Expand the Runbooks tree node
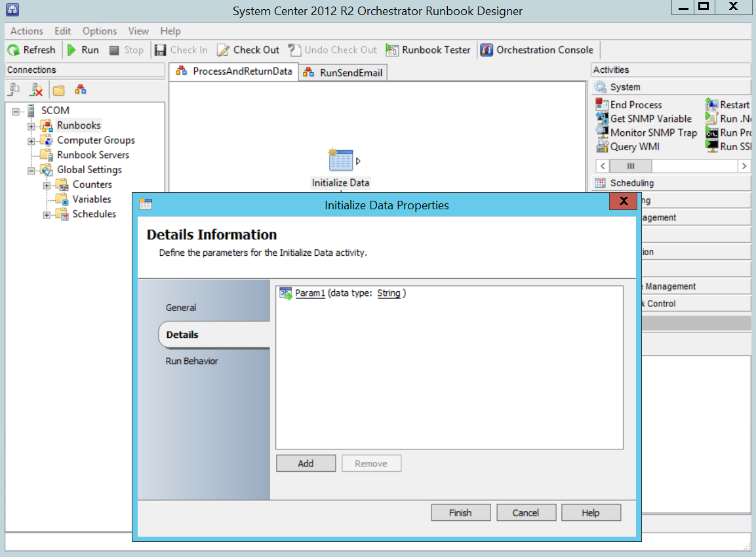Viewport: 756px width, 557px height. (x=31, y=127)
